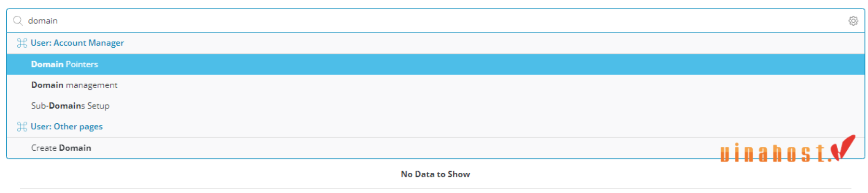Viewport: 868px width, 193px height.
Task: Click the word Setup in Sub-Domains row
Action: 98,105
